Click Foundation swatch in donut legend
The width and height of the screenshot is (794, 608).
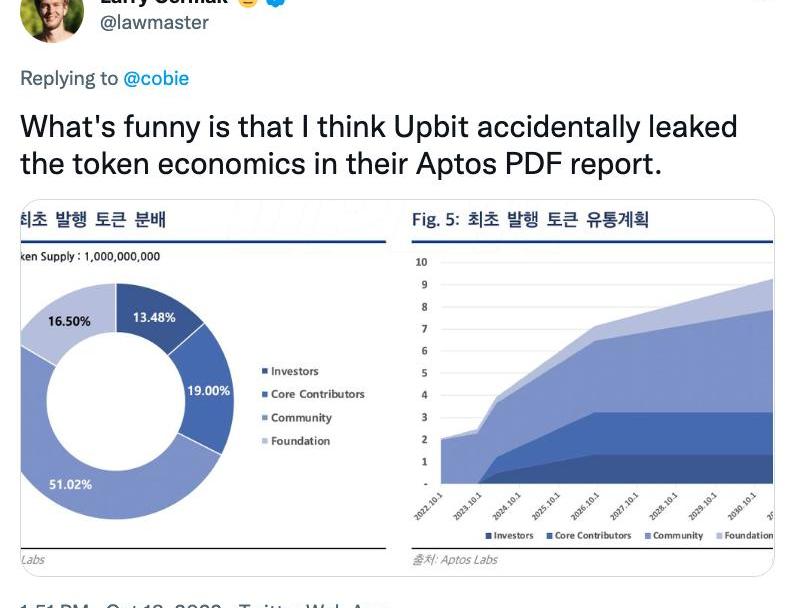pyautogui.click(x=264, y=441)
